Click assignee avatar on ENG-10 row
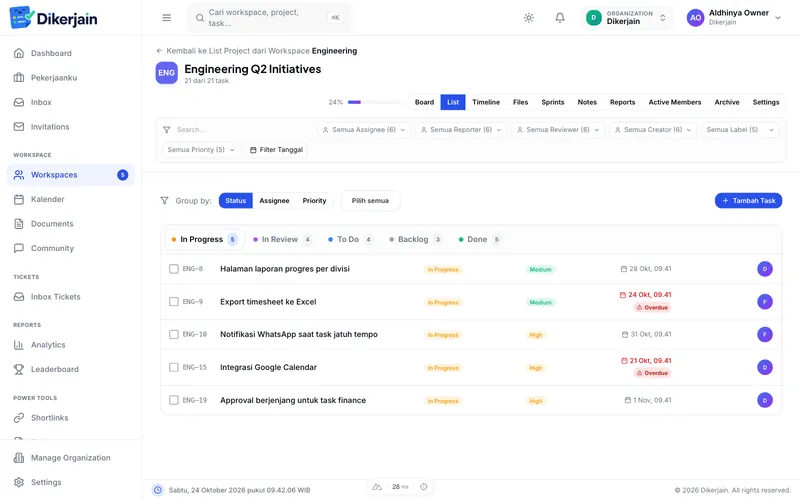The image size is (800, 500). coord(764,335)
